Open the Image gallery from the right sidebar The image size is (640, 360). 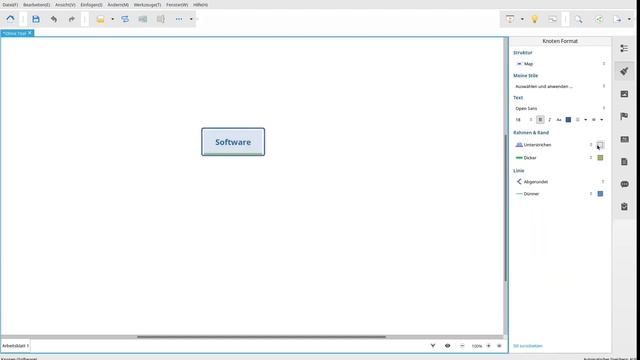coord(624,94)
